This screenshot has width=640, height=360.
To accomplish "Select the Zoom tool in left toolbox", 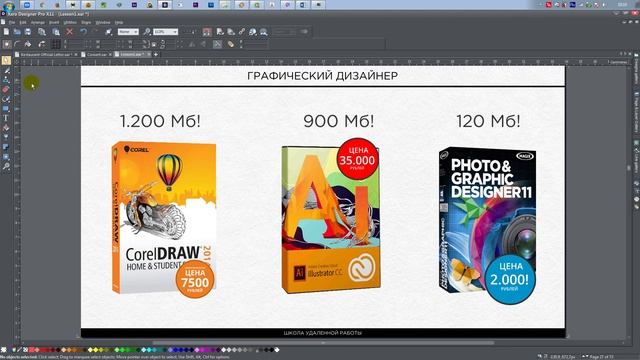I will pos(6,166).
